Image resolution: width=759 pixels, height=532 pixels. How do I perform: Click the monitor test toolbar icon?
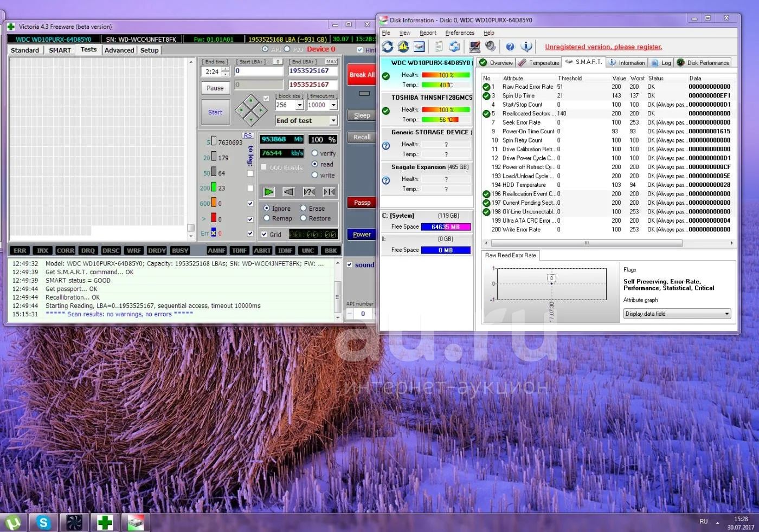point(474,47)
